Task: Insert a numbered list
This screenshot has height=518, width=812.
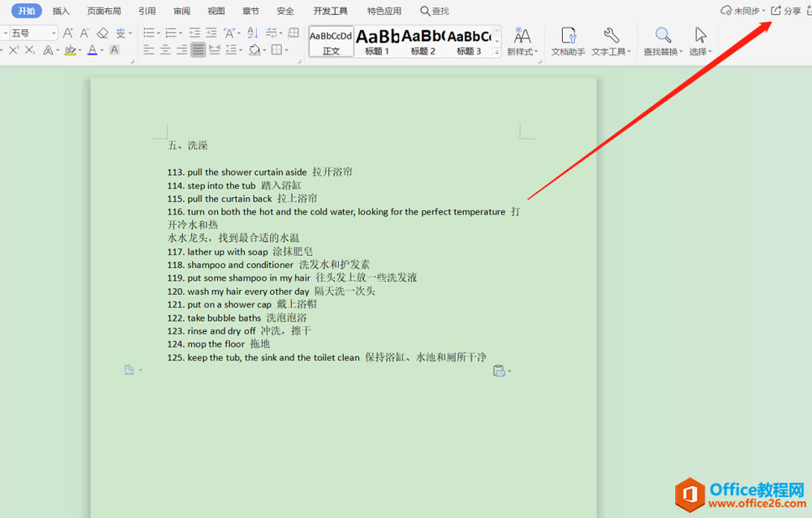Action: coord(170,34)
